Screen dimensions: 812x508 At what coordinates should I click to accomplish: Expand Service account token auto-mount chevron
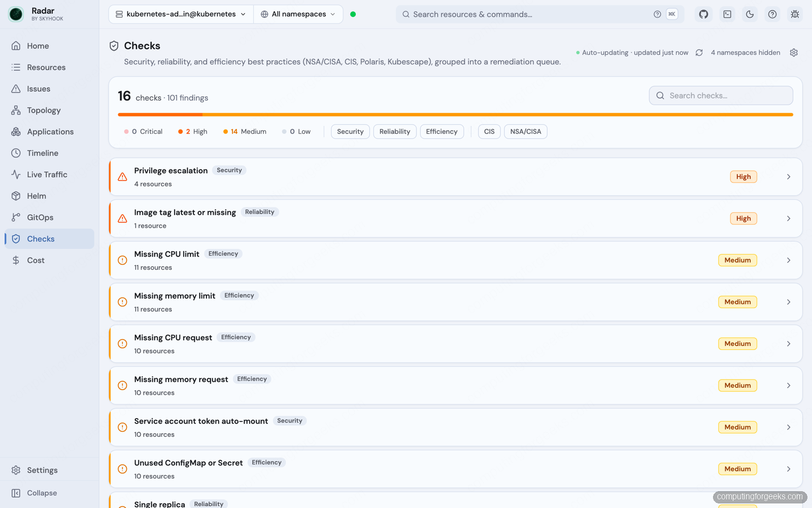[789, 427]
